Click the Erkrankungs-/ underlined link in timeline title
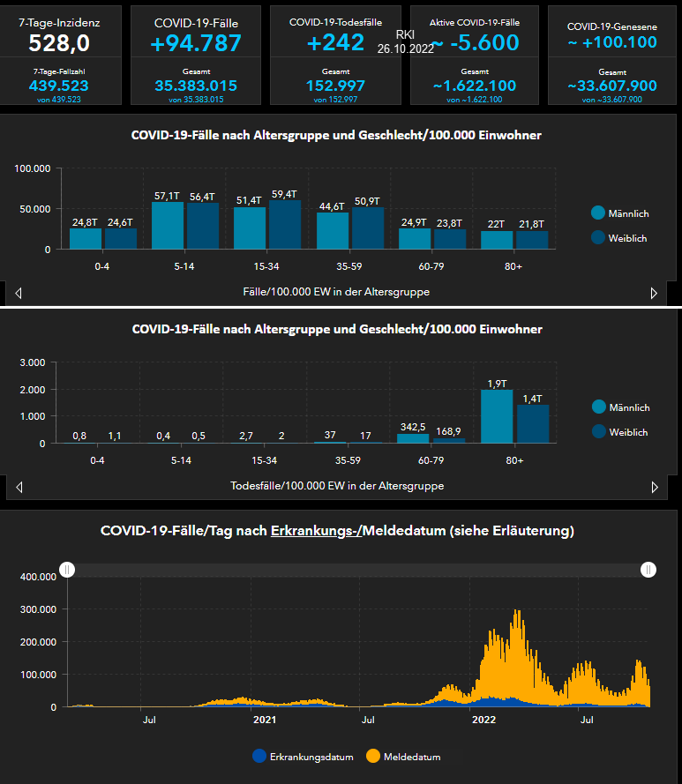 [x=316, y=531]
